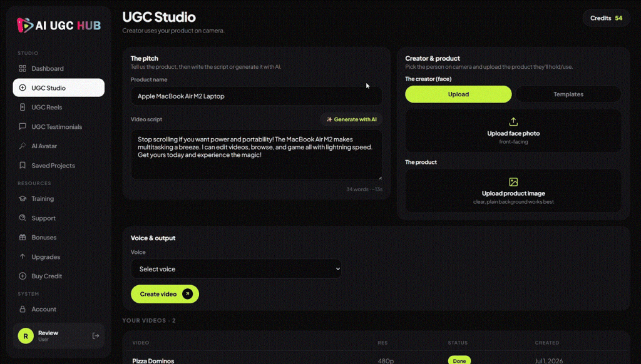Open the Support link

click(x=58, y=218)
